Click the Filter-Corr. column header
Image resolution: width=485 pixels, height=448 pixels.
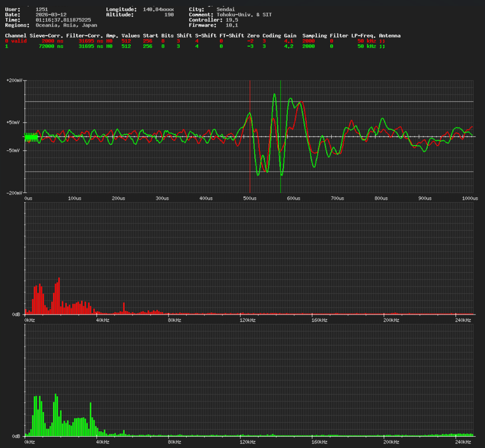[85, 36]
